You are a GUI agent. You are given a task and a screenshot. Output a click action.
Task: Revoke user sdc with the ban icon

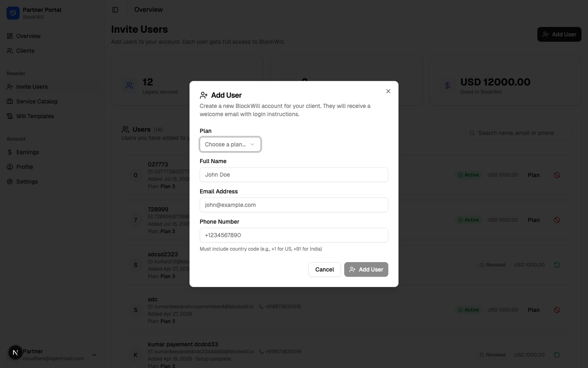[557, 310]
